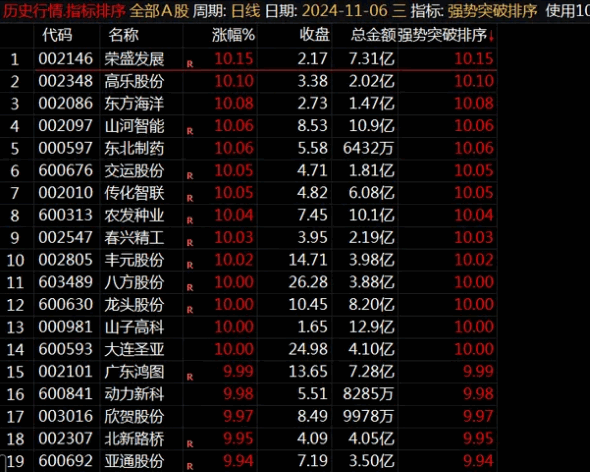Click the R marker beside 春兴精工
This screenshot has width=590, height=472.
point(190,243)
